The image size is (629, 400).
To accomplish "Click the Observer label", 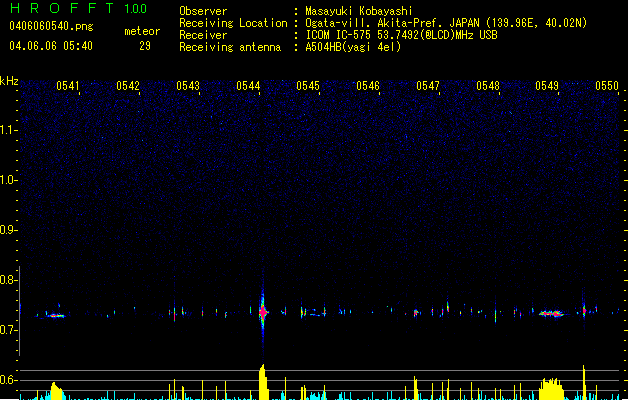I will click(x=203, y=11).
